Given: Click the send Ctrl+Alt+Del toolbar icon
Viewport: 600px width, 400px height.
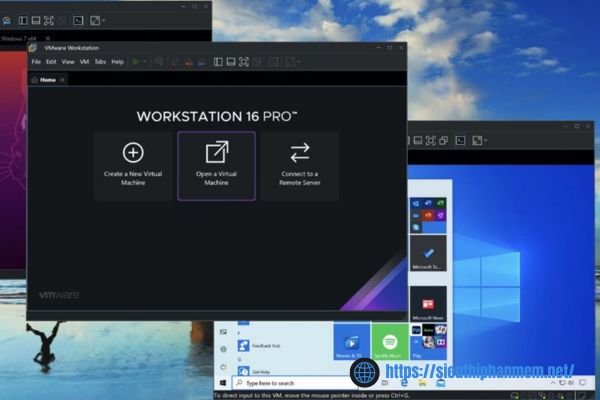Looking at the screenshot, I should (159, 62).
